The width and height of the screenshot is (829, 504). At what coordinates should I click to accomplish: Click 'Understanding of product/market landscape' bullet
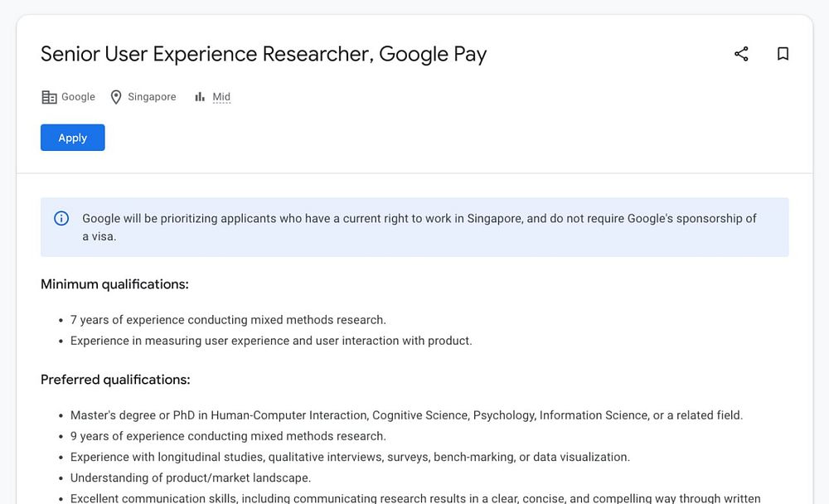191,478
